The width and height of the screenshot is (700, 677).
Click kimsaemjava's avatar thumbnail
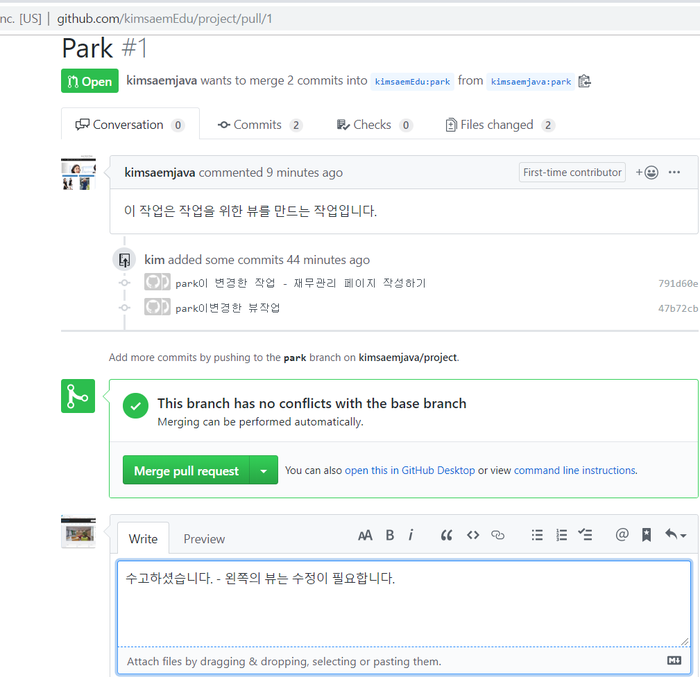tap(79, 173)
